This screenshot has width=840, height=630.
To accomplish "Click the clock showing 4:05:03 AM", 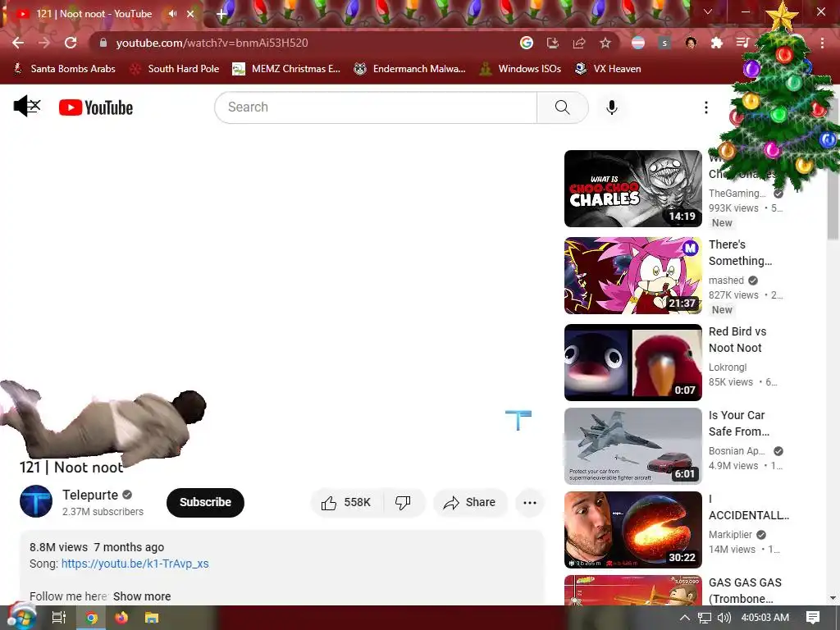I will click(765, 618).
